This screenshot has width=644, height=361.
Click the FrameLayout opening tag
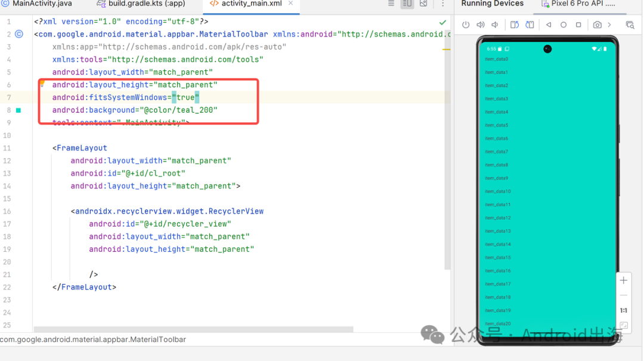(80, 148)
